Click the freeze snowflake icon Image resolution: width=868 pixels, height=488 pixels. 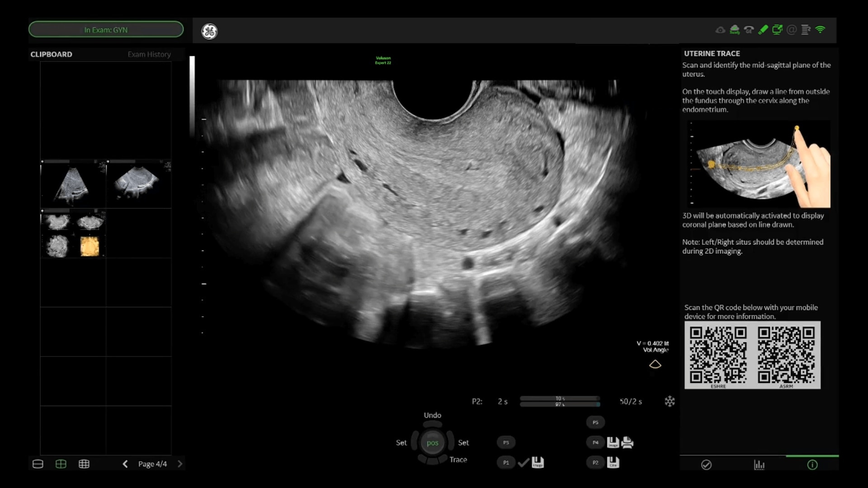point(670,401)
